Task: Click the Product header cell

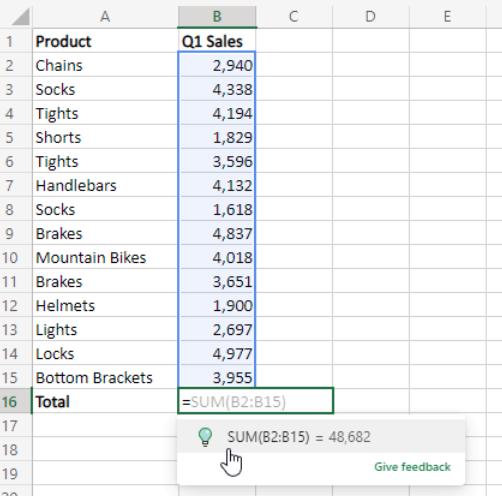Action: (x=105, y=41)
